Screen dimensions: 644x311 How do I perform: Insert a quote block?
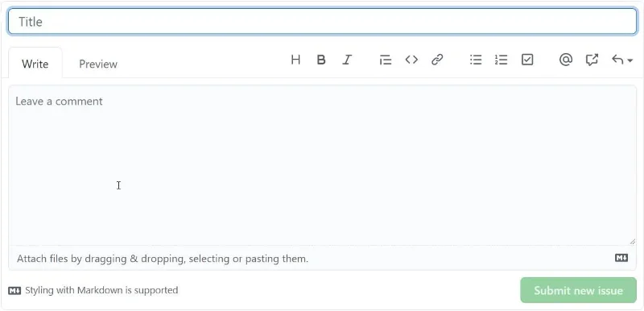(x=386, y=60)
